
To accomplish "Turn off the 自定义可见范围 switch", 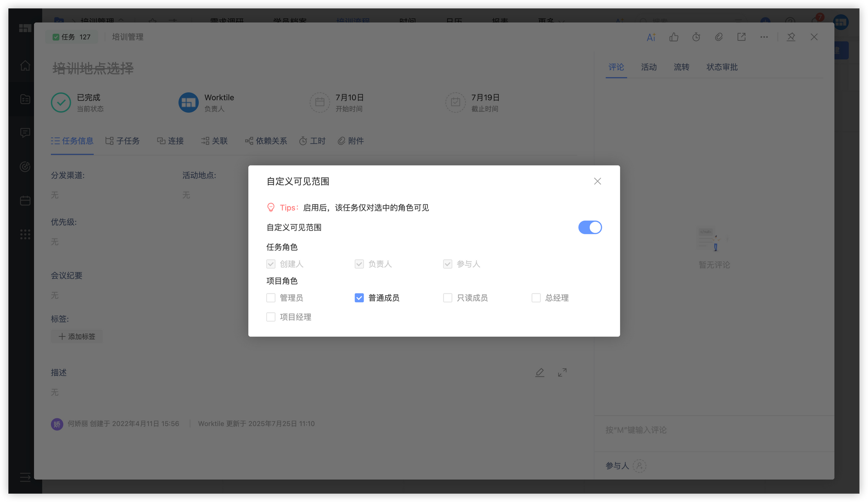I will click(x=590, y=227).
